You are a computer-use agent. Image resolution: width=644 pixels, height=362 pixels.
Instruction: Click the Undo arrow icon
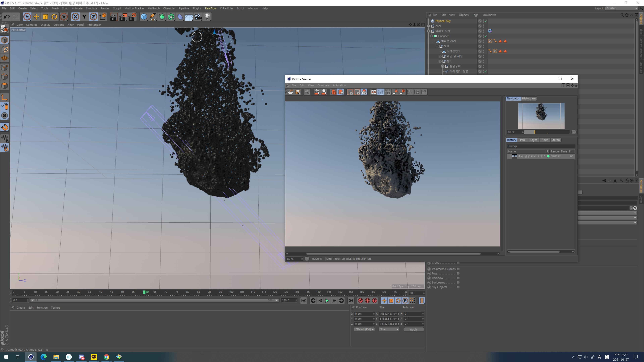pyautogui.click(x=7, y=17)
